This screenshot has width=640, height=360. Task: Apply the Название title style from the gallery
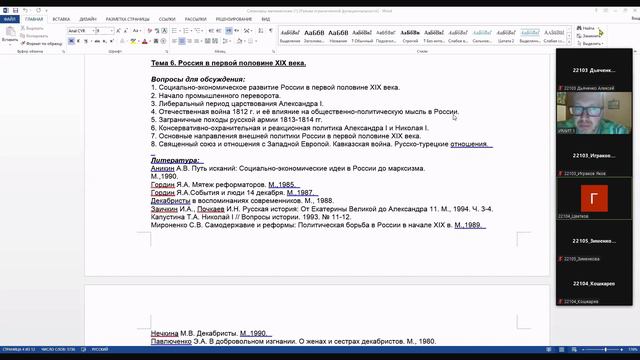point(338,35)
